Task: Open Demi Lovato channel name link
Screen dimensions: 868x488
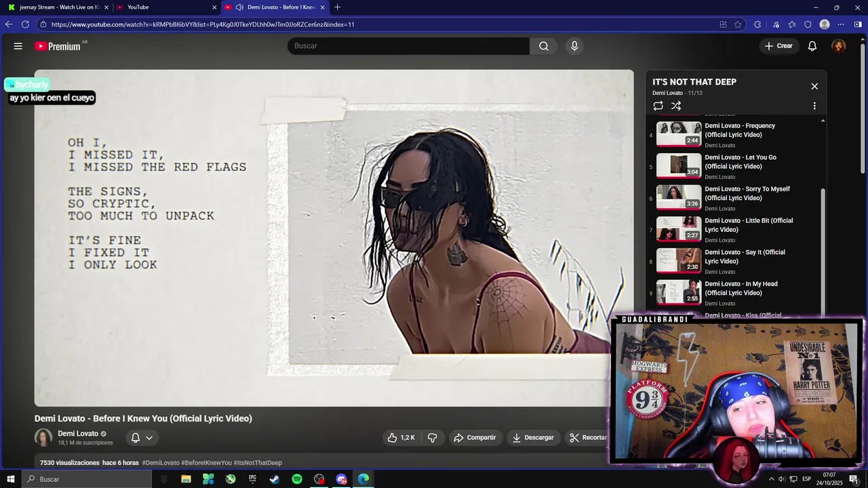Action: coord(78,434)
